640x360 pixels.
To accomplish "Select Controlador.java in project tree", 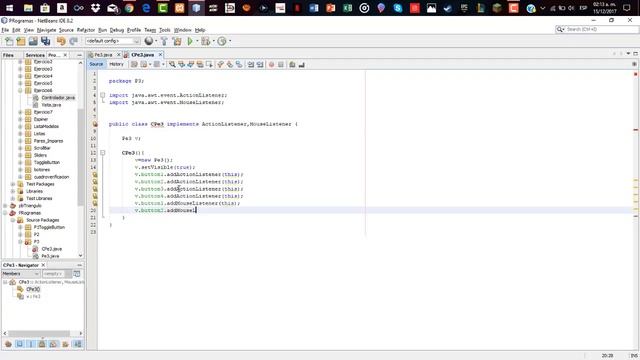I will point(58,98).
